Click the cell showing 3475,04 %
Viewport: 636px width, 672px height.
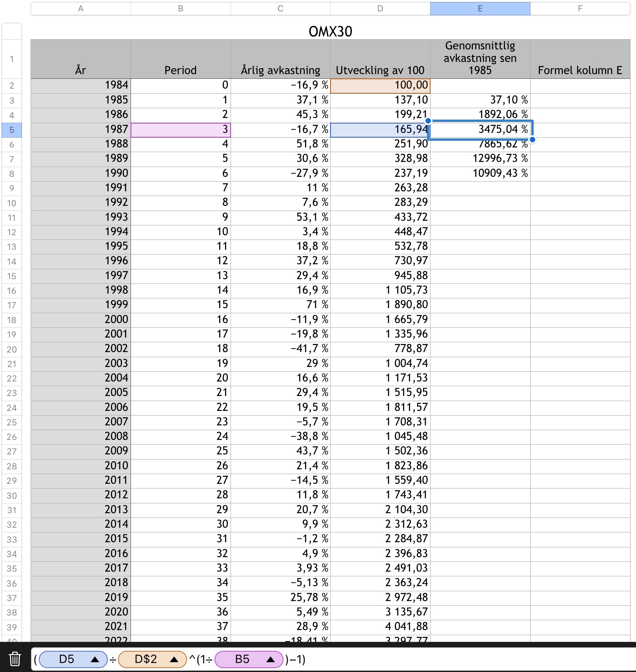(480, 130)
